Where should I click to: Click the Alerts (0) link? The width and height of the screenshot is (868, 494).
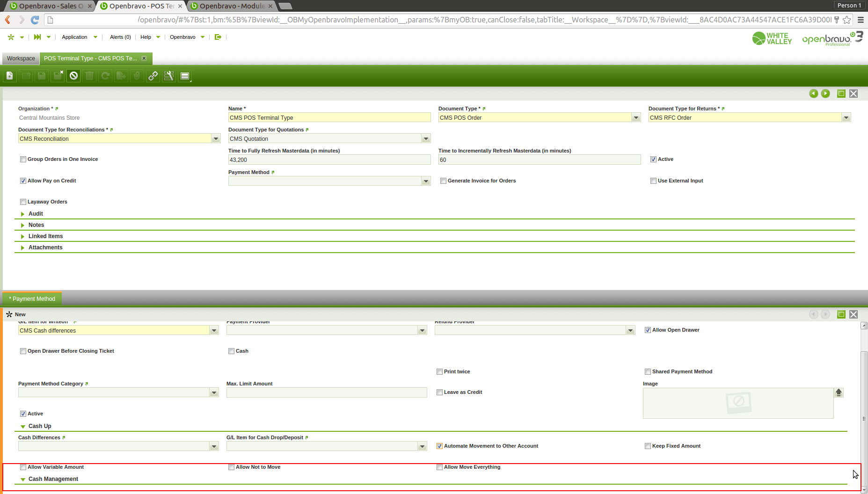coord(120,37)
